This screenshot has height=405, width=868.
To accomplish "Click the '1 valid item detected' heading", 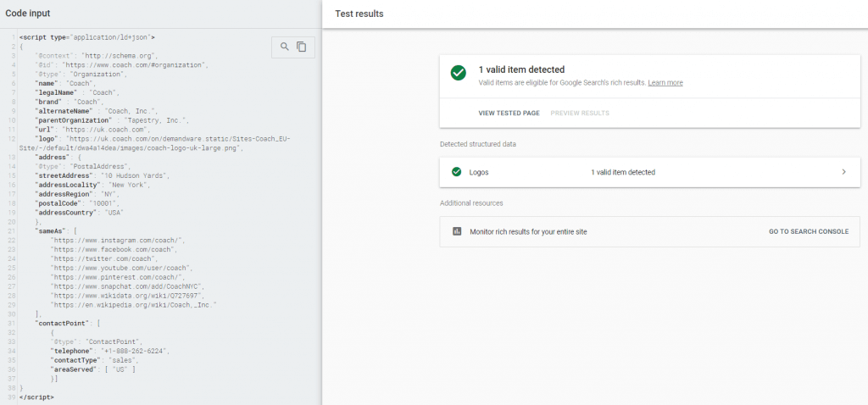I will [521, 70].
